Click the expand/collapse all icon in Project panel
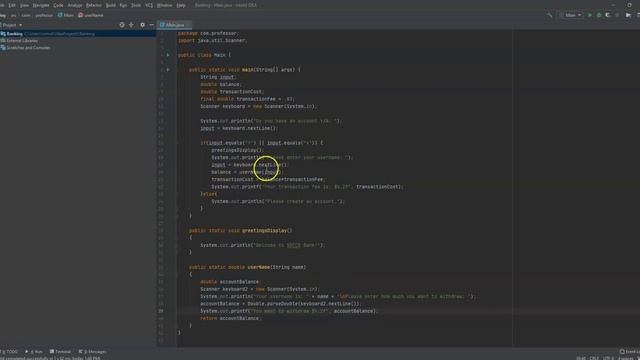The image size is (640, 360). click(x=131, y=25)
